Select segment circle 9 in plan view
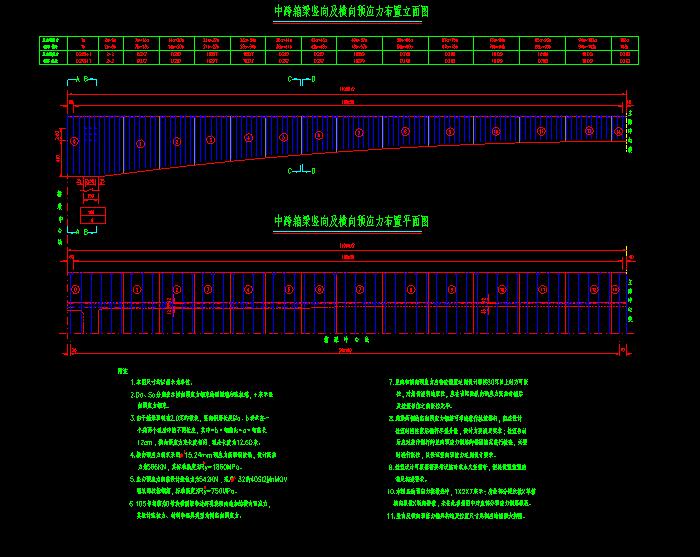 [x=452, y=290]
